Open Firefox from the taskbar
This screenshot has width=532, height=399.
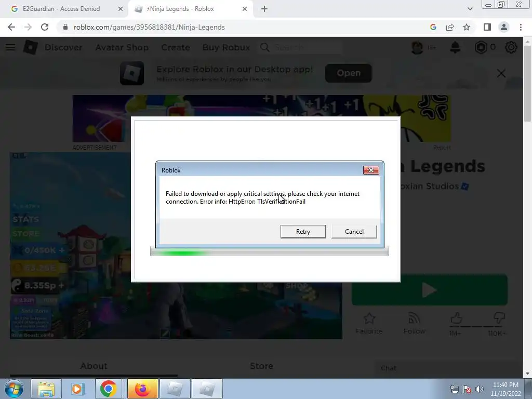tap(143, 389)
